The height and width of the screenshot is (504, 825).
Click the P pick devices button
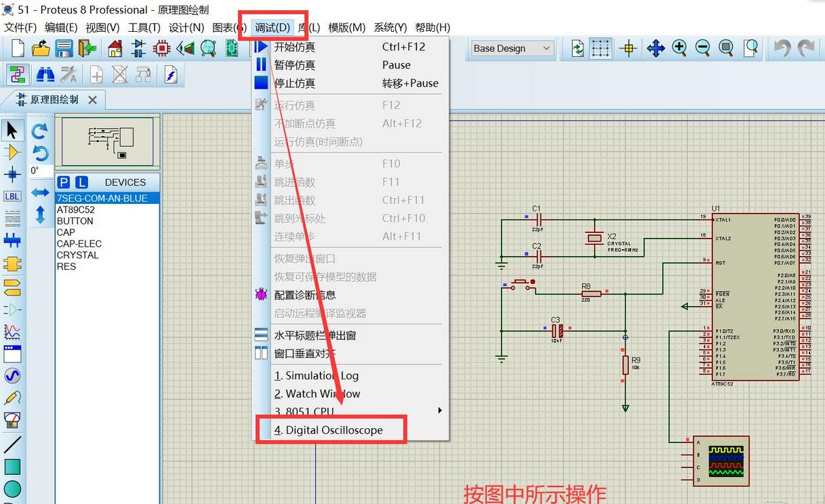click(x=64, y=182)
